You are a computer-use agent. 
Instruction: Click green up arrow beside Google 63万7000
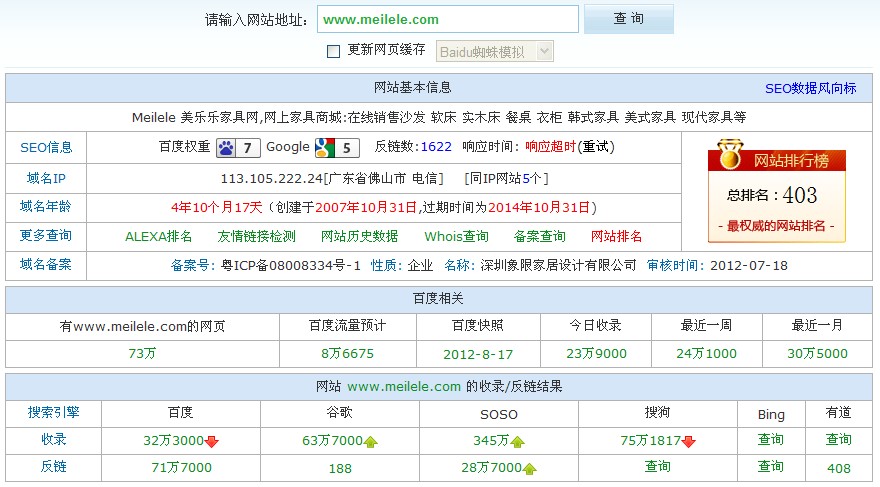click(x=370, y=441)
